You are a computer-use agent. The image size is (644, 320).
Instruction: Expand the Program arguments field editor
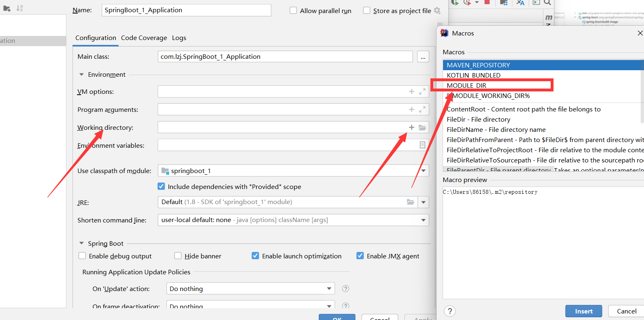[422, 109]
